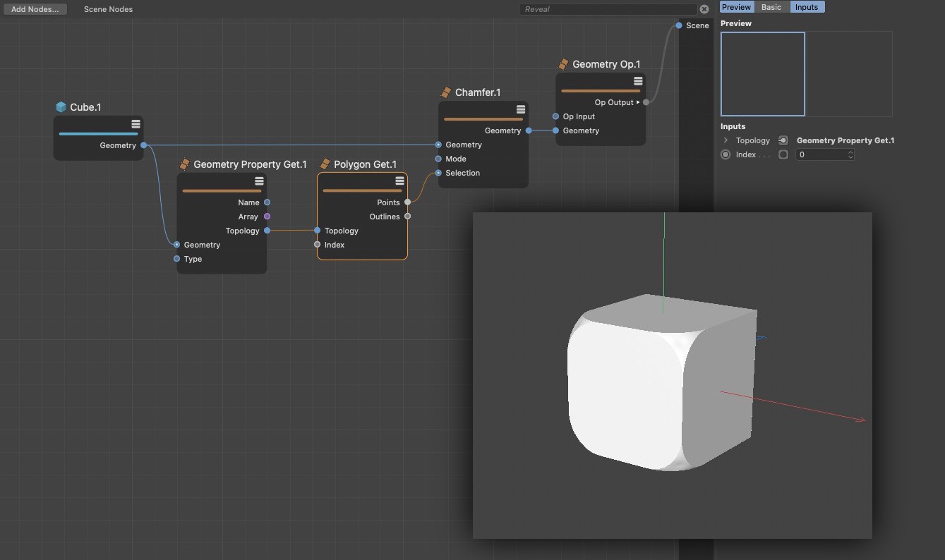Click the Points output port on Polygon Get.1
Screen dimensions: 945x560
coord(407,202)
